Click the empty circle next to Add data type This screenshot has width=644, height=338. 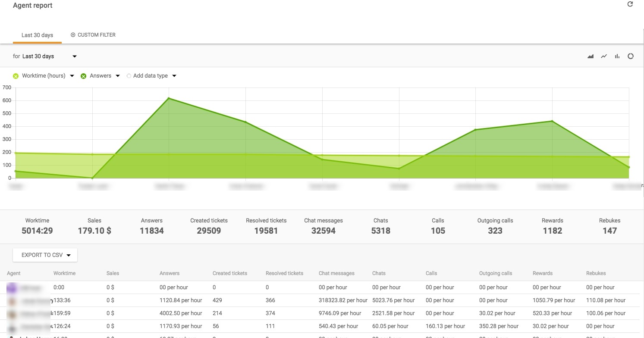coord(129,76)
